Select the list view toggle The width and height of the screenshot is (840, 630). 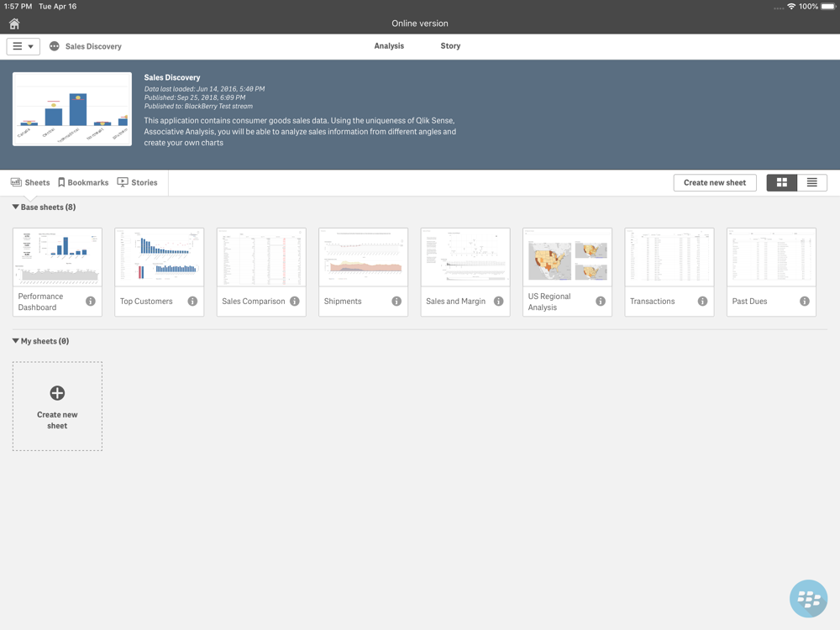(812, 182)
